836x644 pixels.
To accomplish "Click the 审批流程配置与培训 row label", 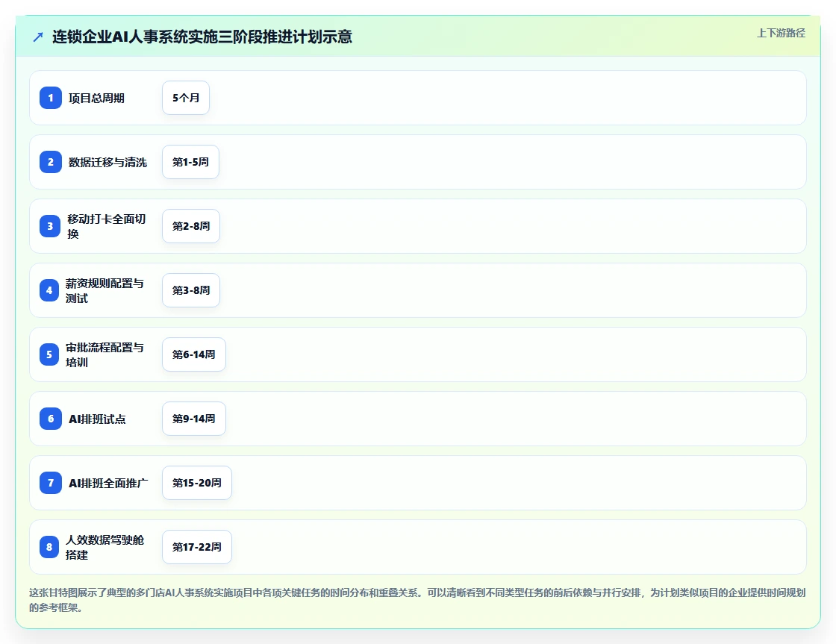I will (105, 354).
